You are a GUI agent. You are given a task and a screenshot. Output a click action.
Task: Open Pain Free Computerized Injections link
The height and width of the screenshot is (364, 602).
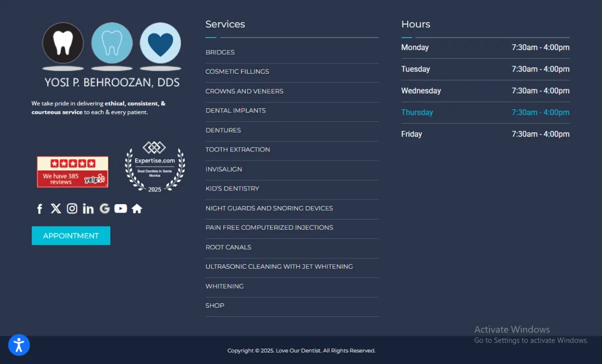(269, 228)
